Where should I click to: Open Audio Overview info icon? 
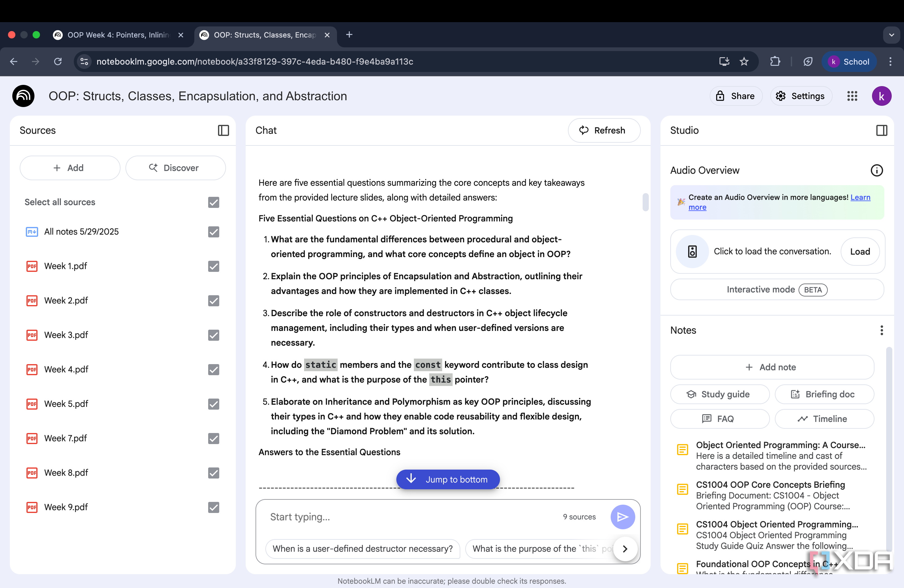tap(877, 170)
